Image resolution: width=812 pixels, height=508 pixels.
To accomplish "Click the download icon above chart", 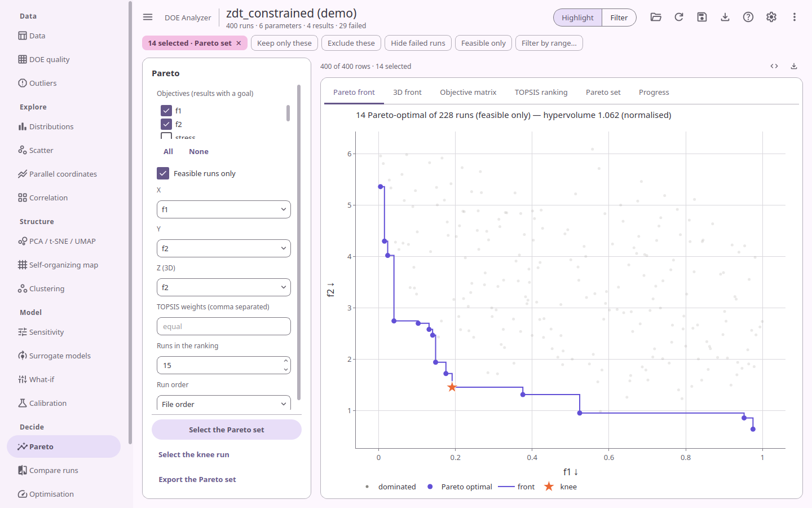I will (x=794, y=66).
